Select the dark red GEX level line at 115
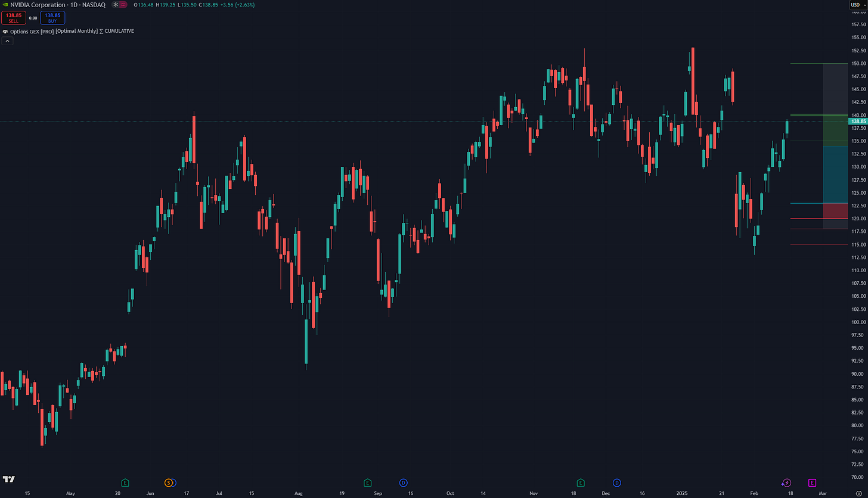 coord(818,244)
